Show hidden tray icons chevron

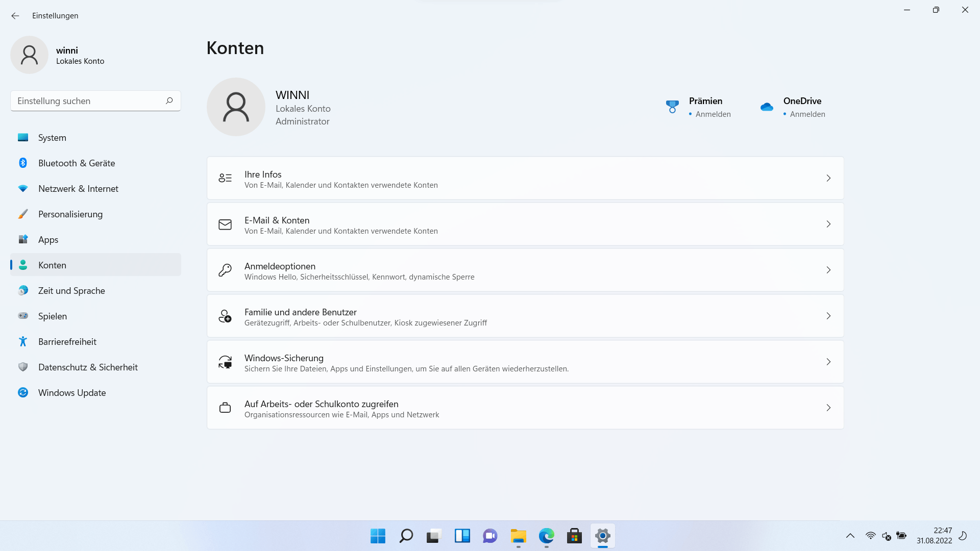coord(850,536)
